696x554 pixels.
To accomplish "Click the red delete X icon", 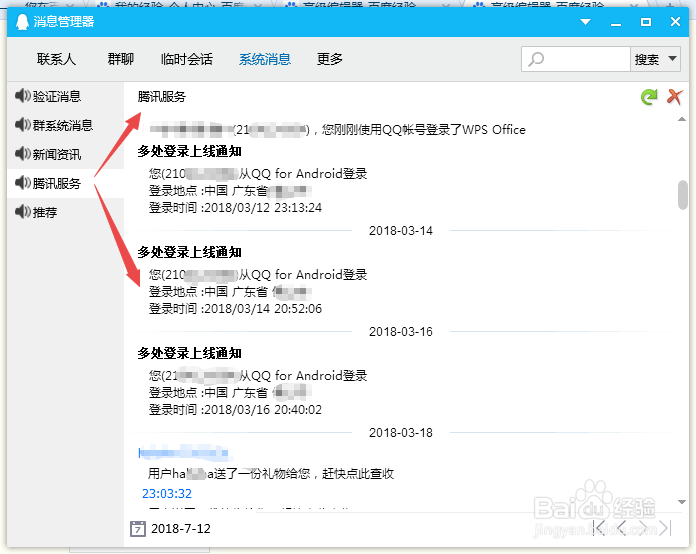I will [x=675, y=96].
